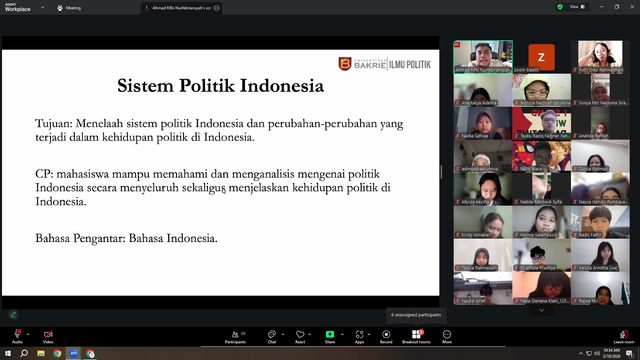The image size is (640, 360).
Task: Select Nadia Safiraa's video tile
Action: 483,123
